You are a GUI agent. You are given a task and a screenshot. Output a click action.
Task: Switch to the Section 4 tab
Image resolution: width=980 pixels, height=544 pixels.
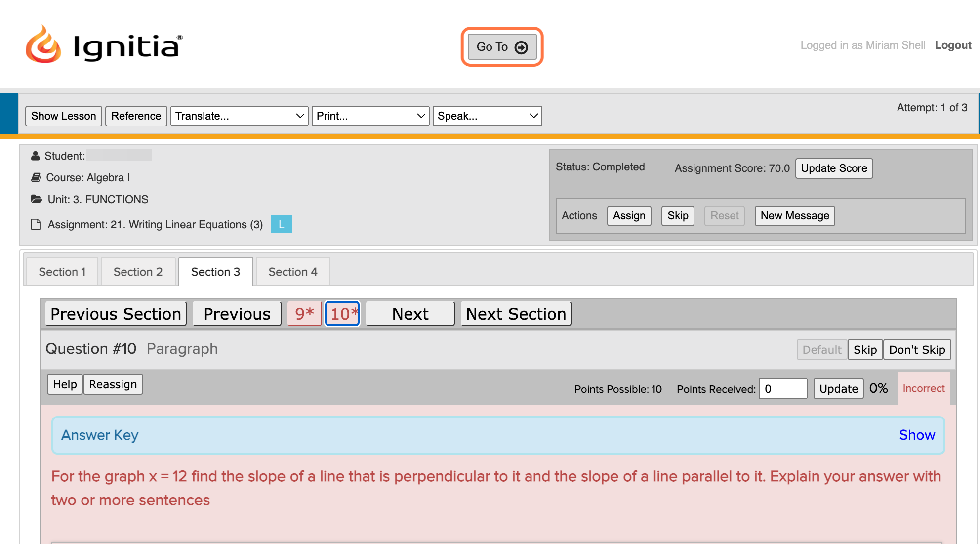coord(293,272)
